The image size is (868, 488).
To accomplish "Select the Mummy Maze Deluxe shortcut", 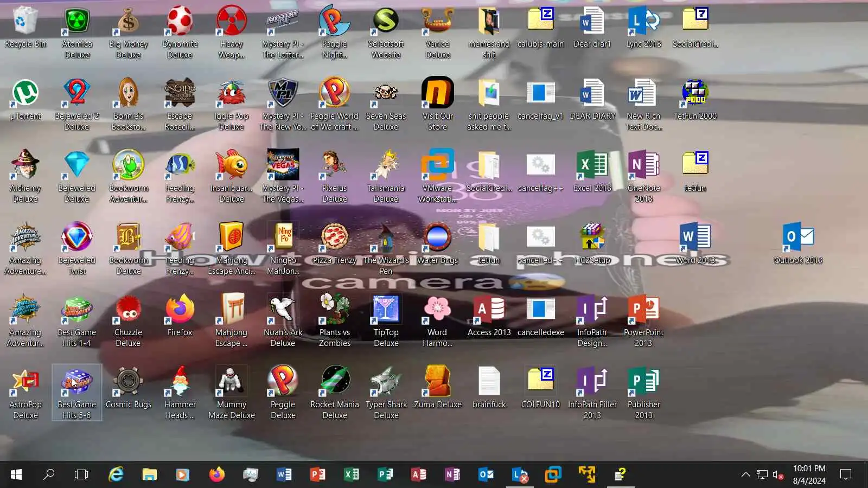I will coord(232,393).
